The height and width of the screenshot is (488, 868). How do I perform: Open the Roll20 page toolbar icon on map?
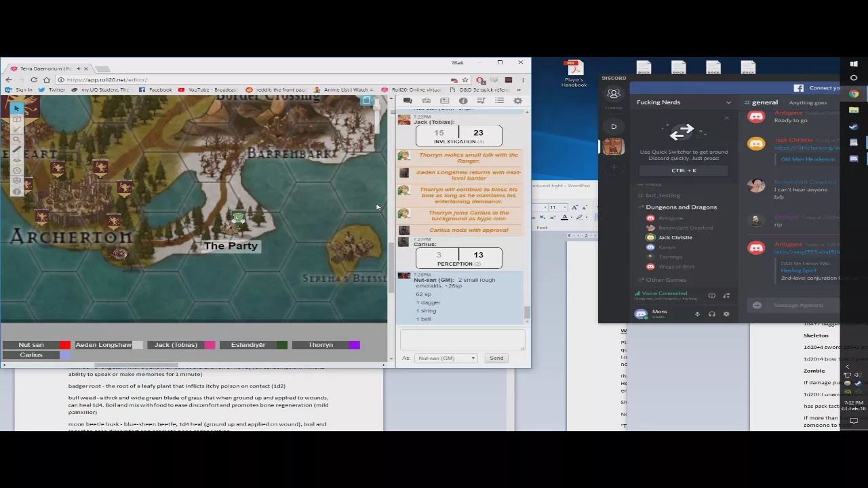pos(367,101)
